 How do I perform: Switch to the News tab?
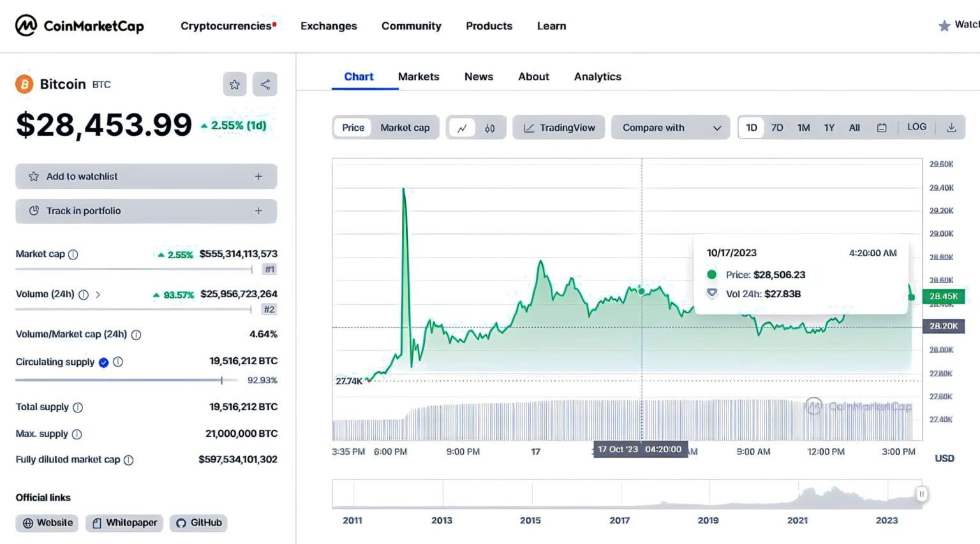coord(479,77)
